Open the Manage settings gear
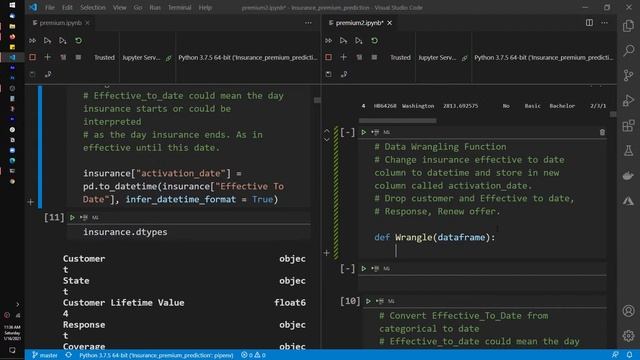The image size is (640, 360). 629,336
